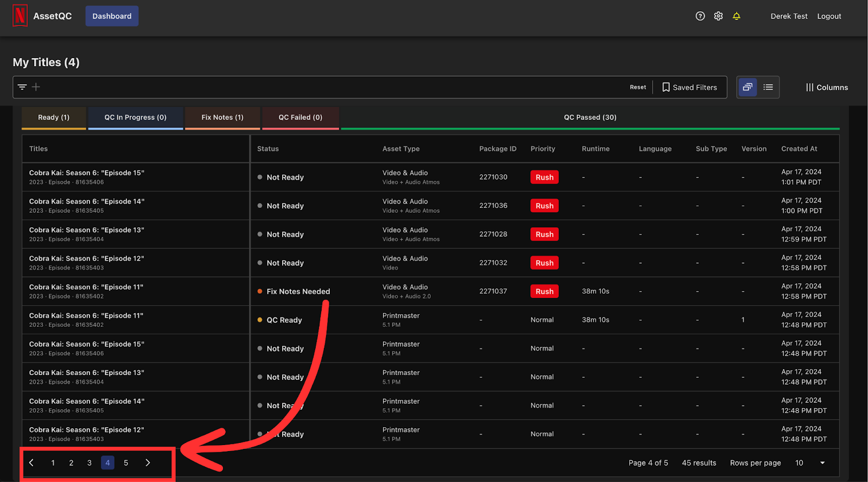Click 45 results text
868x482 pixels.
(699, 463)
